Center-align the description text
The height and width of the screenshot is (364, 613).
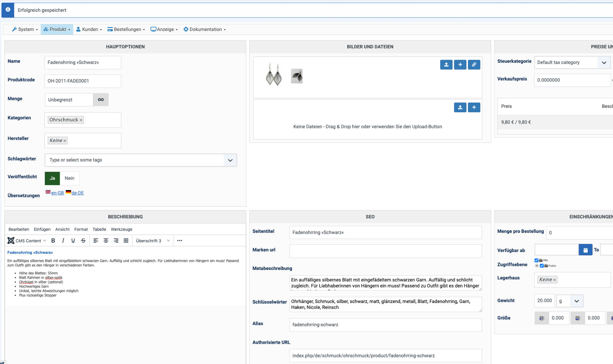pos(106,241)
